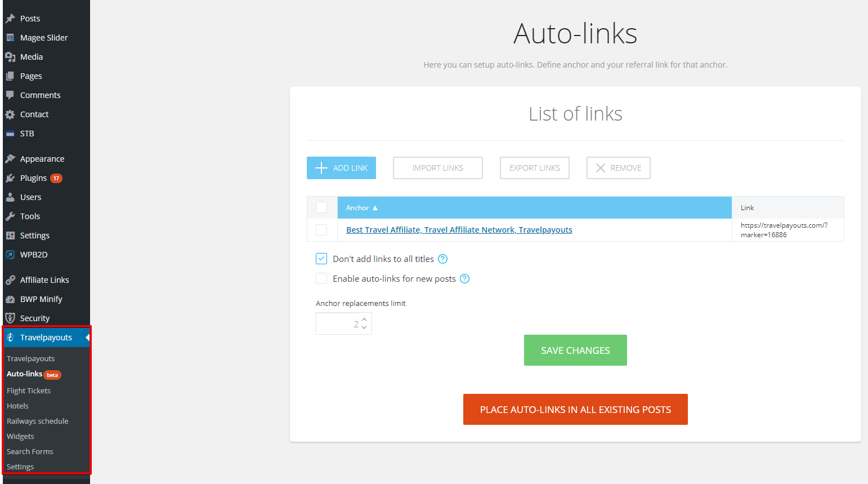Click the beta badge next to Auto-links

click(x=52, y=375)
